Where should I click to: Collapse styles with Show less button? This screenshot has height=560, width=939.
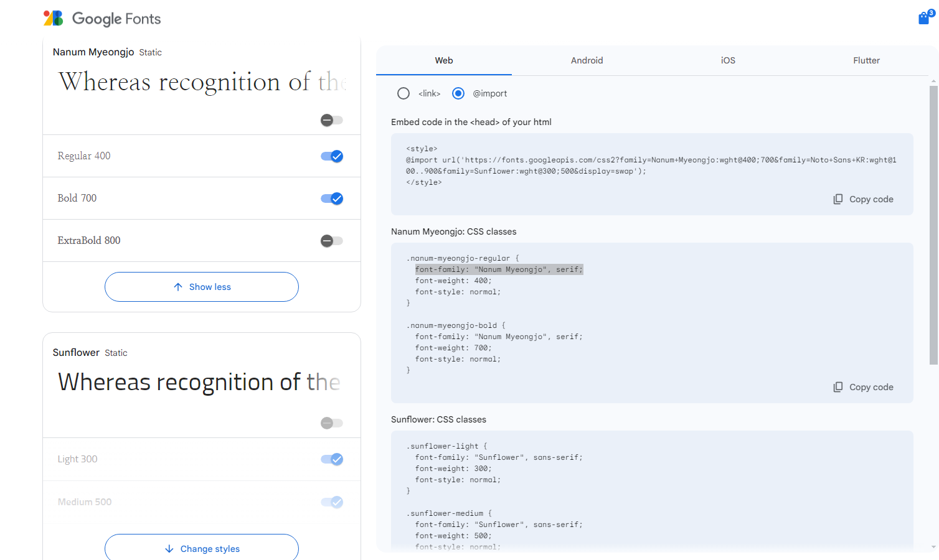pos(202,287)
